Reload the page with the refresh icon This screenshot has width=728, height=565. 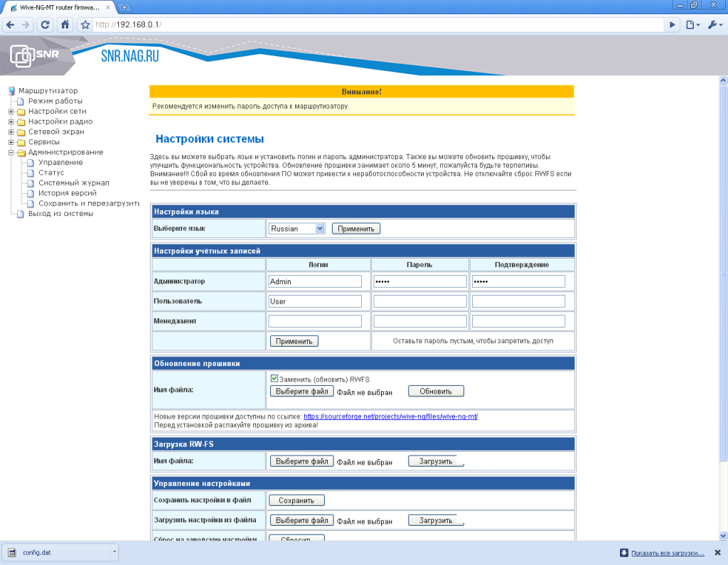(45, 25)
